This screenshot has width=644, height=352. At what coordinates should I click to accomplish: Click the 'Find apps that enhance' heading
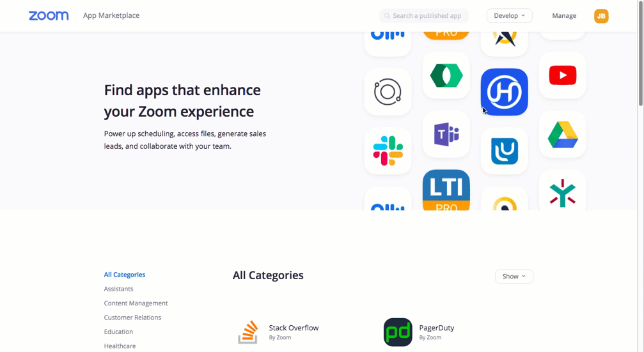(x=182, y=100)
